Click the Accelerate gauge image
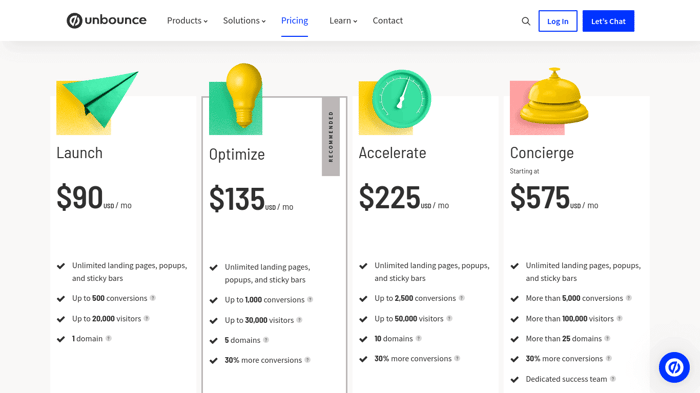 coord(395,102)
